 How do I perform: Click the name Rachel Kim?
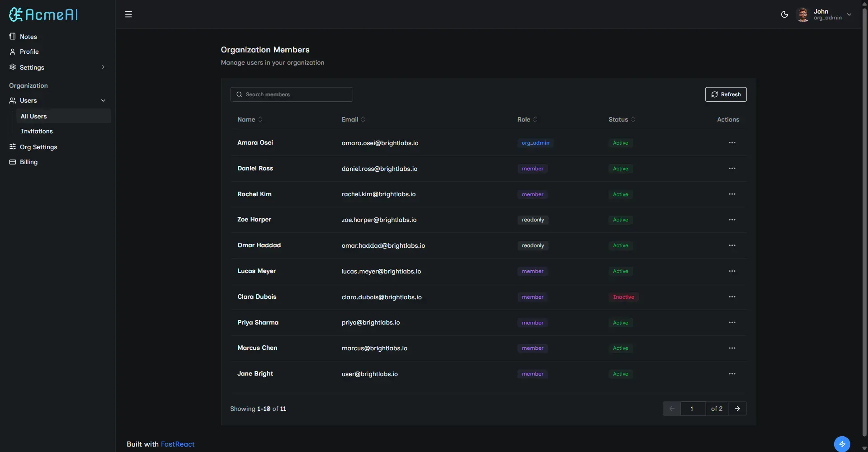255,194
